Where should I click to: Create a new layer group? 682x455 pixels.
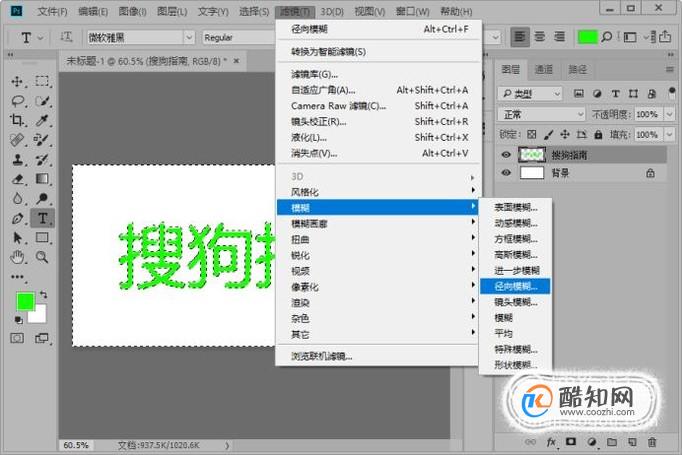(612, 442)
